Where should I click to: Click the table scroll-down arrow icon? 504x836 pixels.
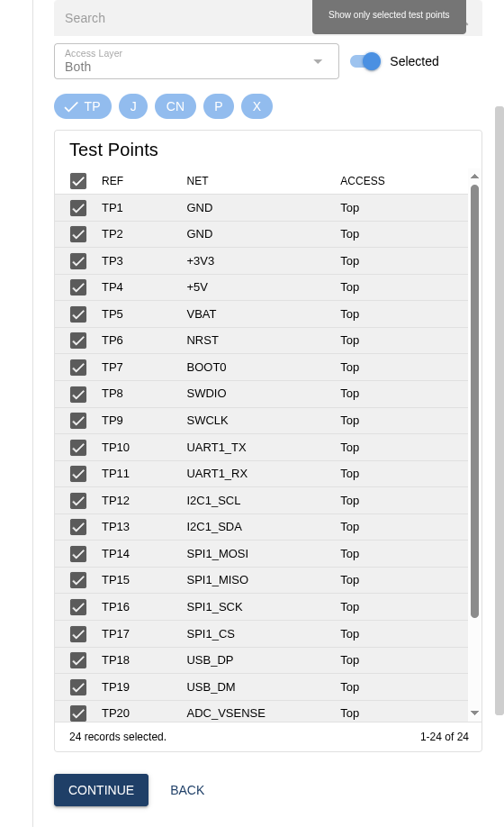(474, 713)
